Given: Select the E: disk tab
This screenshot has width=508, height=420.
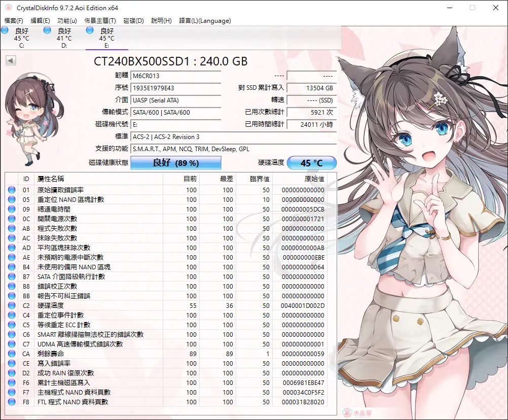Looking at the screenshot, I should pos(107,38).
